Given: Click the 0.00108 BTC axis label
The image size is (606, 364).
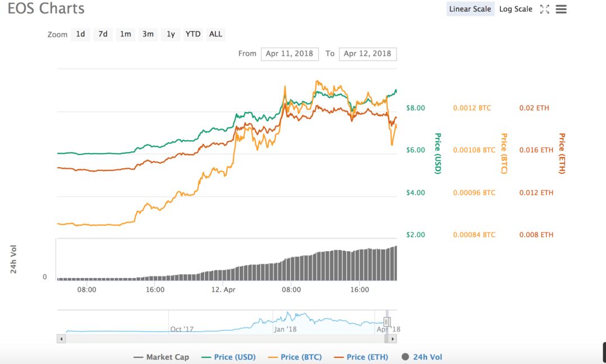Looking at the screenshot, I should click(x=474, y=150).
